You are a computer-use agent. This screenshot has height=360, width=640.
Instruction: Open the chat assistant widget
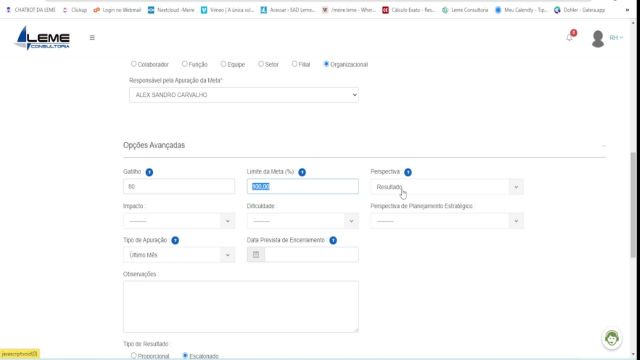tap(611, 338)
